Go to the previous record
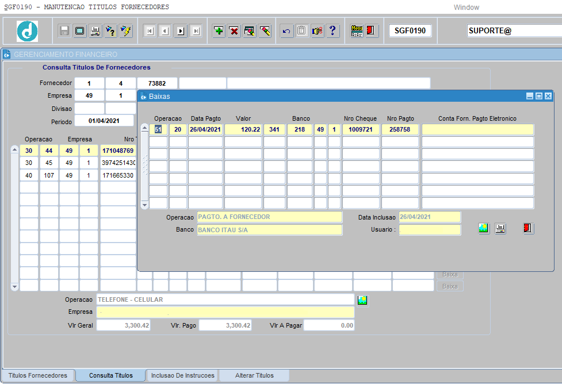Image resolution: width=562 pixels, height=392 pixels. pyautogui.click(x=165, y=31)
